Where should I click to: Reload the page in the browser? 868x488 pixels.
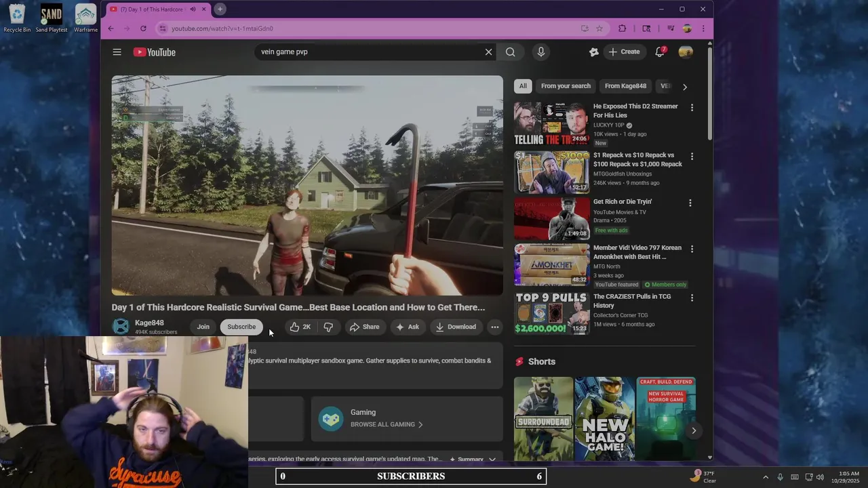[x=143, y=28]
